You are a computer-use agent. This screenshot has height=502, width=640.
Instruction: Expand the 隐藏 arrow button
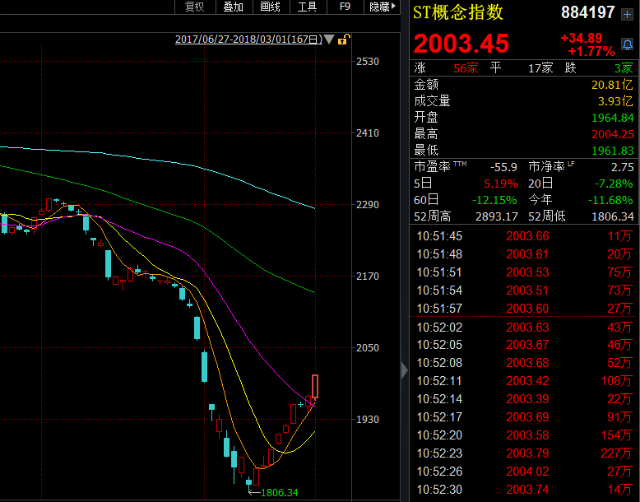click(x=382, y=7)
